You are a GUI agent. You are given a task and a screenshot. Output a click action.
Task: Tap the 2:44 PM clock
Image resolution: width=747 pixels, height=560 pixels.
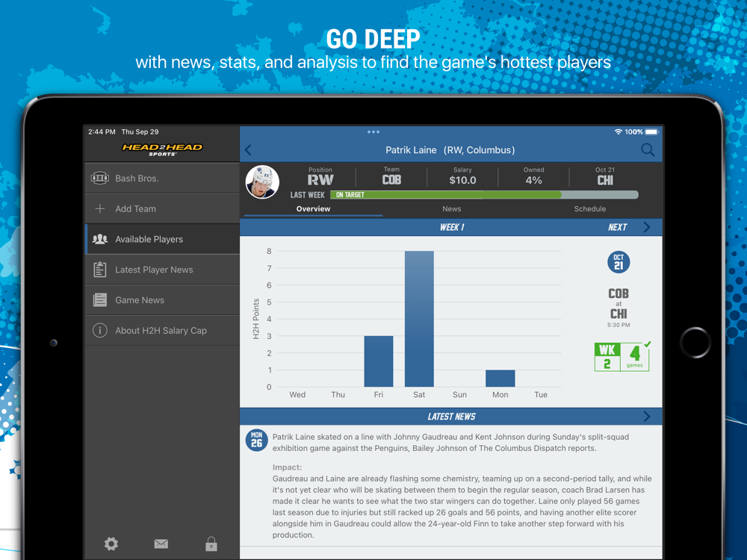point(102,132)
